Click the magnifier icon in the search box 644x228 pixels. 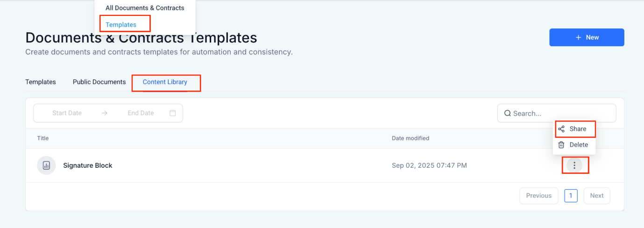pos(507,113)
